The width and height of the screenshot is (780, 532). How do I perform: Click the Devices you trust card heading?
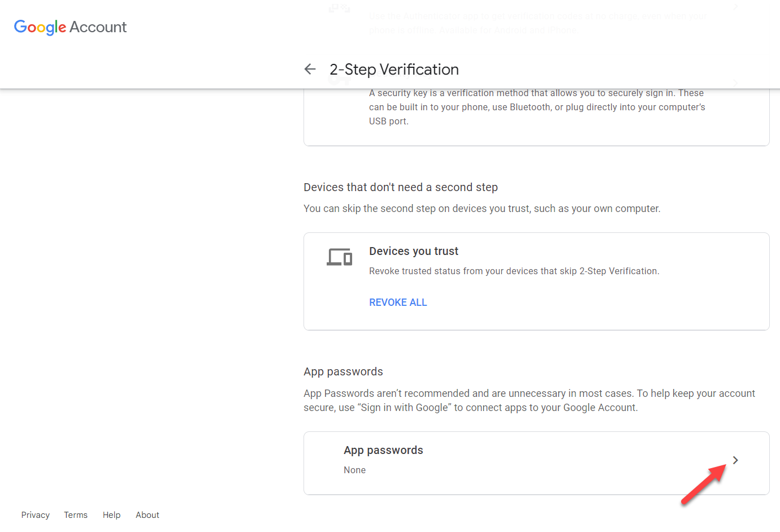[x=413, y=251]
